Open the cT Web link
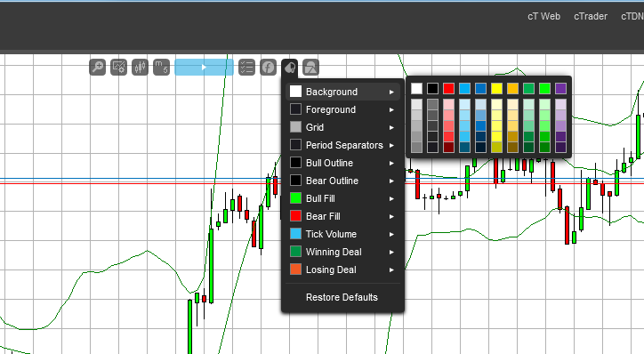 pos(543,16)
